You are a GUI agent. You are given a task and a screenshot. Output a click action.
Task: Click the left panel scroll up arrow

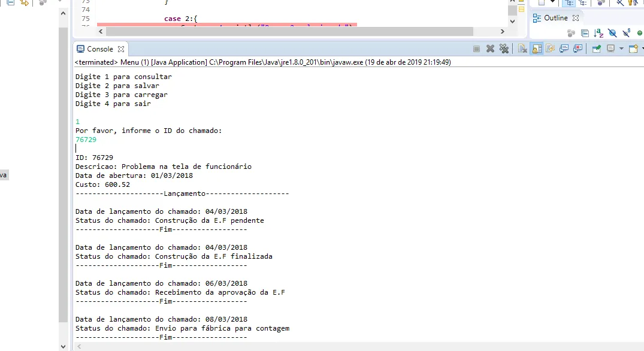(x=63, y=13)
